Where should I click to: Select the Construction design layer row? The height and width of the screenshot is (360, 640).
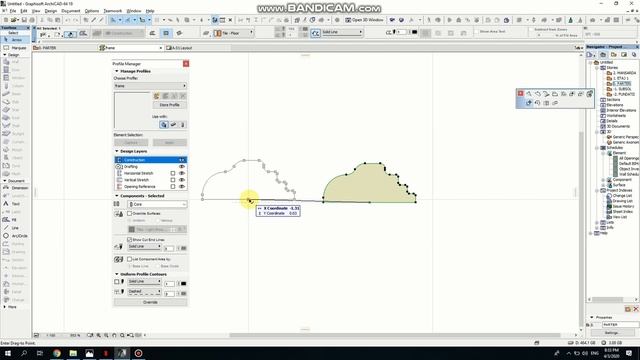150,160
